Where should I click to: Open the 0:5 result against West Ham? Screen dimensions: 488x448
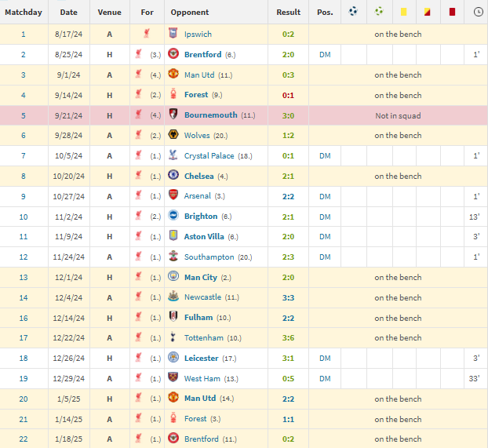click(x=288, y=379)
